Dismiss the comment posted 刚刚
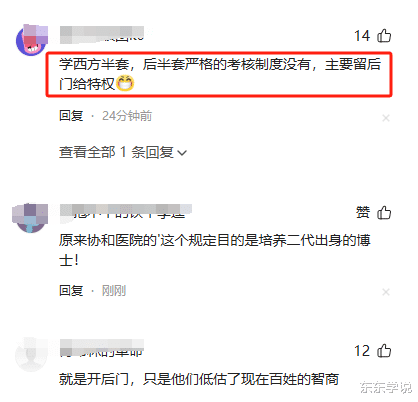Viewport: 418px width, 402px height. [386, 292]
